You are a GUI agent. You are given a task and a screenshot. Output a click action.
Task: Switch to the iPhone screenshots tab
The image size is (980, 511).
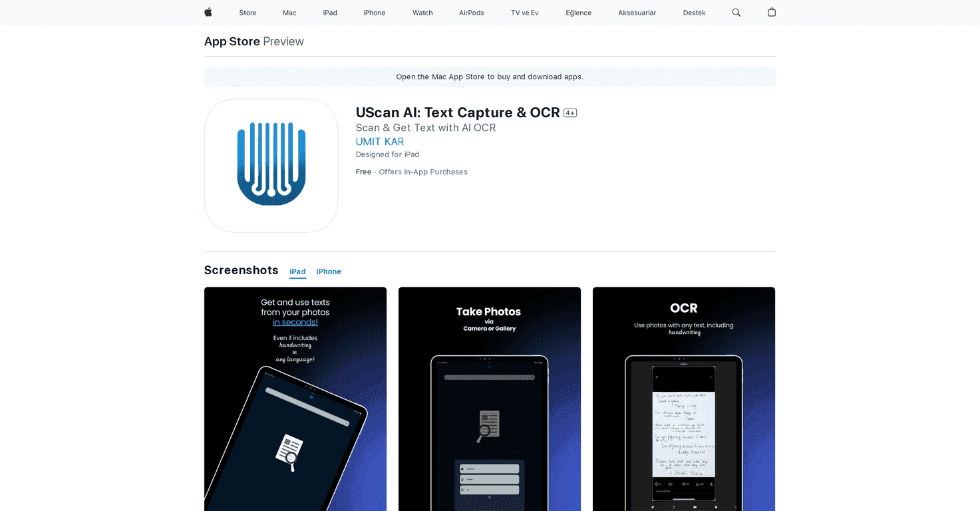328,271
